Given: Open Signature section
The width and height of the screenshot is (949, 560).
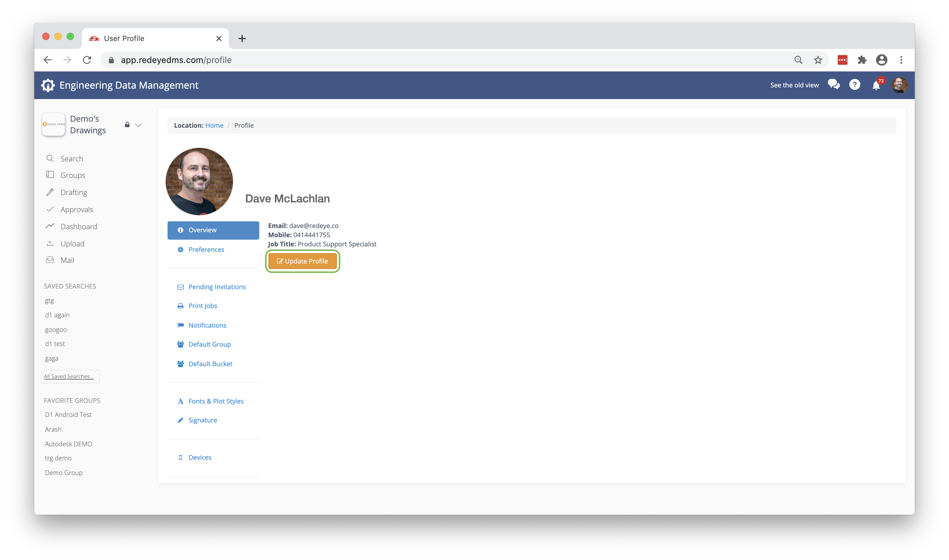Looking at the screenshot, I should click(203, 420).
